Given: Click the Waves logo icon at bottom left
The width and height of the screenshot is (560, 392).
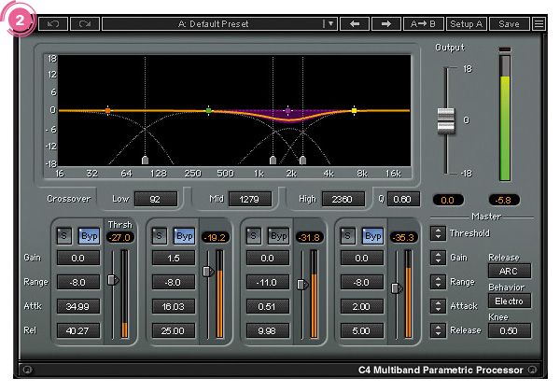Looking at the screenshot, I should (x=28, y=370).
